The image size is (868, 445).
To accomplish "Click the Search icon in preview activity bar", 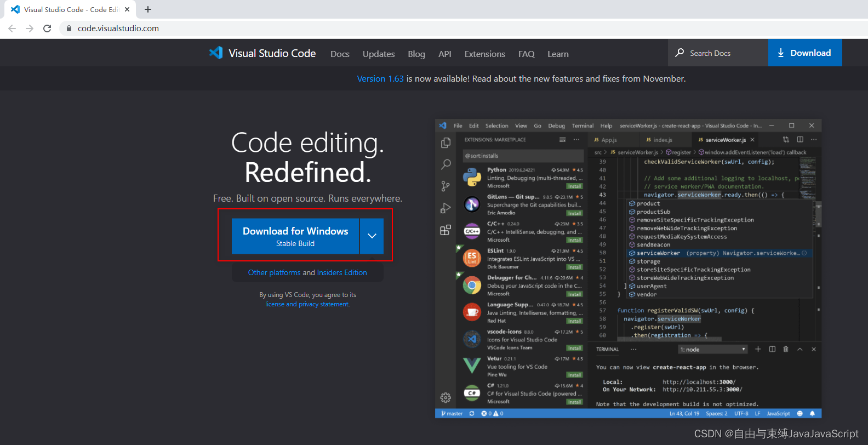I will pyautogui.click(x=446, y=164).
